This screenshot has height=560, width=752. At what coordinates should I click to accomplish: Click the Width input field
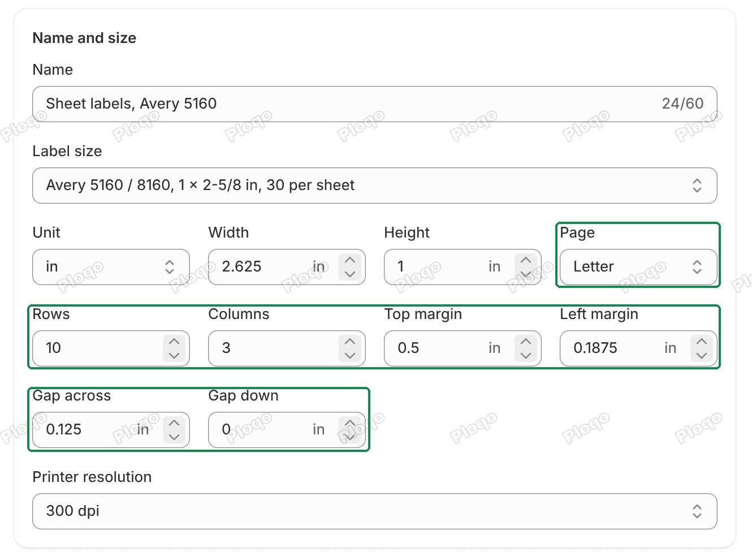(287, 267)
